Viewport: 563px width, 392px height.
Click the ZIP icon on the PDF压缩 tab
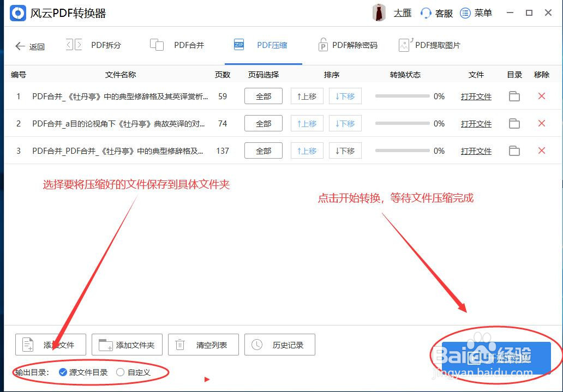tap(238, 45)
